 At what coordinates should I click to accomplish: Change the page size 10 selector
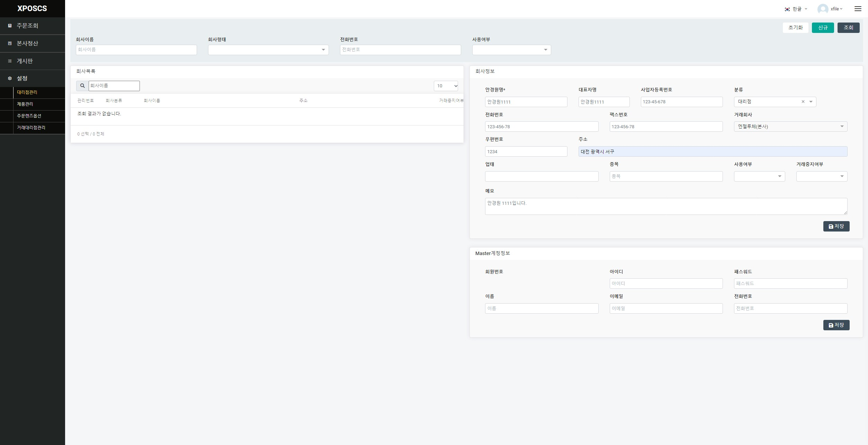446,86
